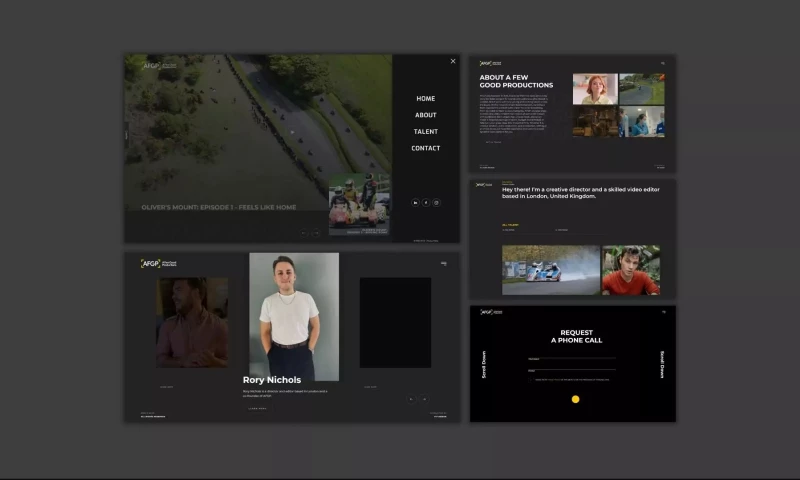
Task: Click the AFGP logo on the hero video
Action: (x=150, y=66)
